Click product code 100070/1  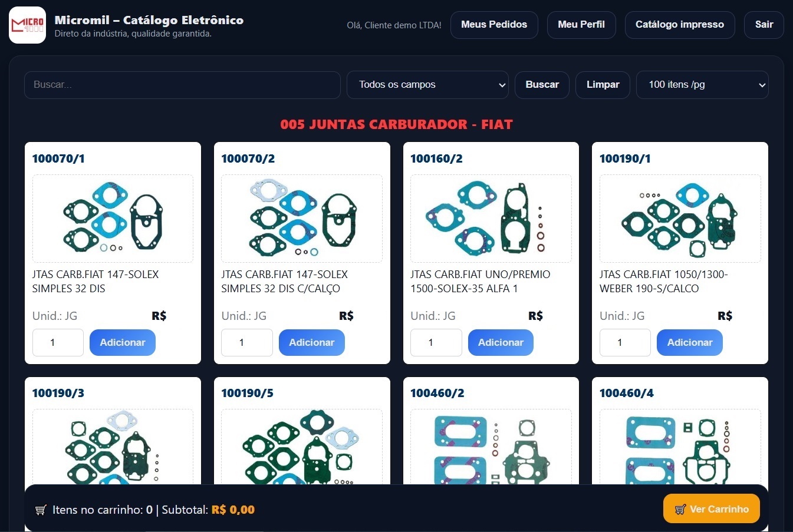[x=58, y=158]
